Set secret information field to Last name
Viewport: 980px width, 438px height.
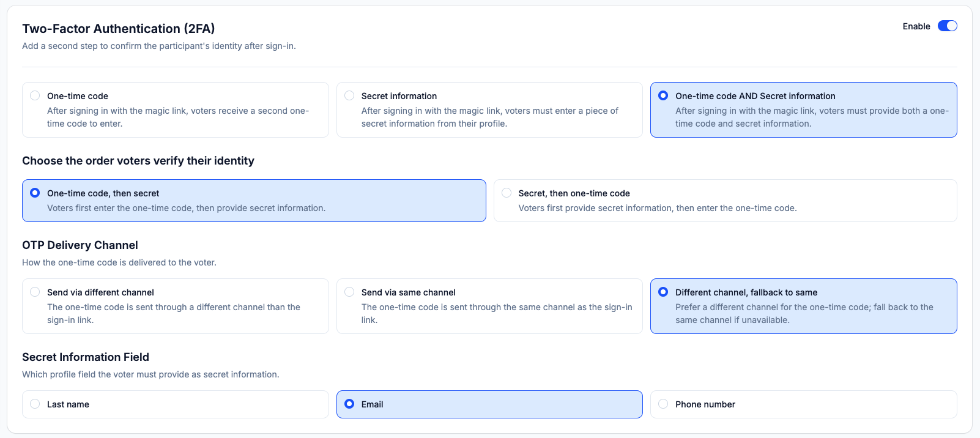[35, 404]
